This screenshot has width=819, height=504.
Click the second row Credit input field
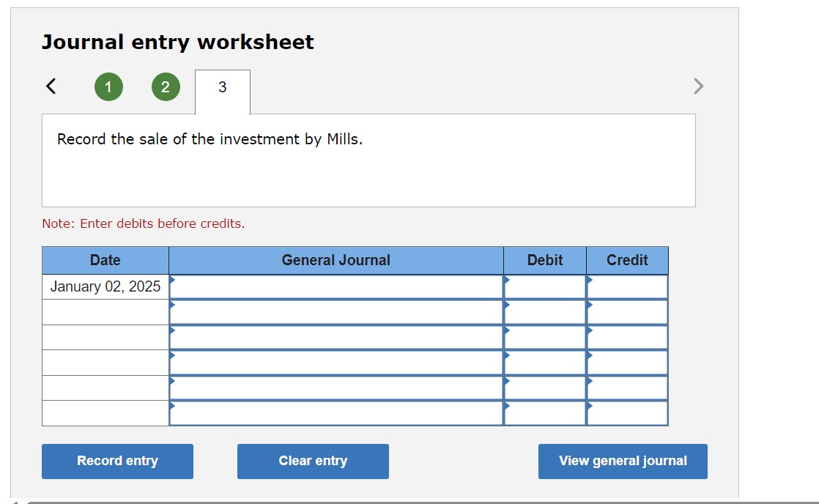point(626,311)
